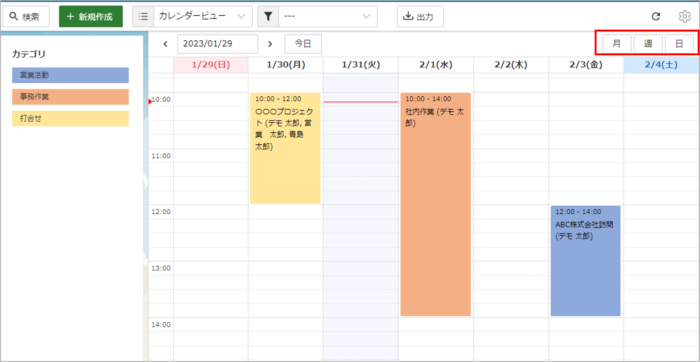Go to previous week with left chevron
Viewport: 700px width, 362px height.
165,44
